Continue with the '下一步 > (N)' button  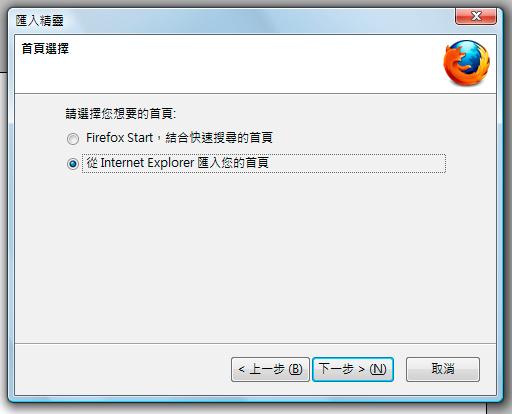point(353,369)
